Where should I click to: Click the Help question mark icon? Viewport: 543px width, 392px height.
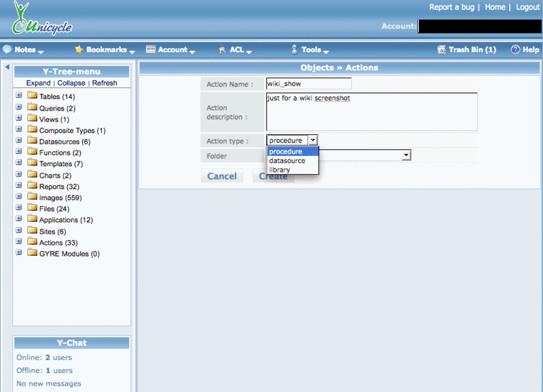click(515, 50)
